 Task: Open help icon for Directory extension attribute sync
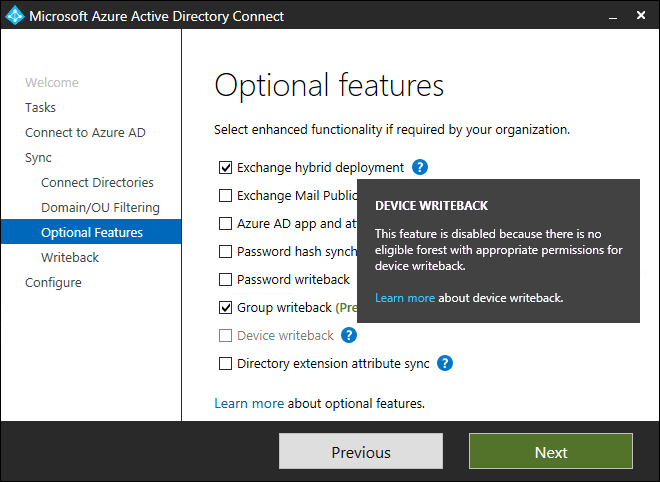[444, 363]
